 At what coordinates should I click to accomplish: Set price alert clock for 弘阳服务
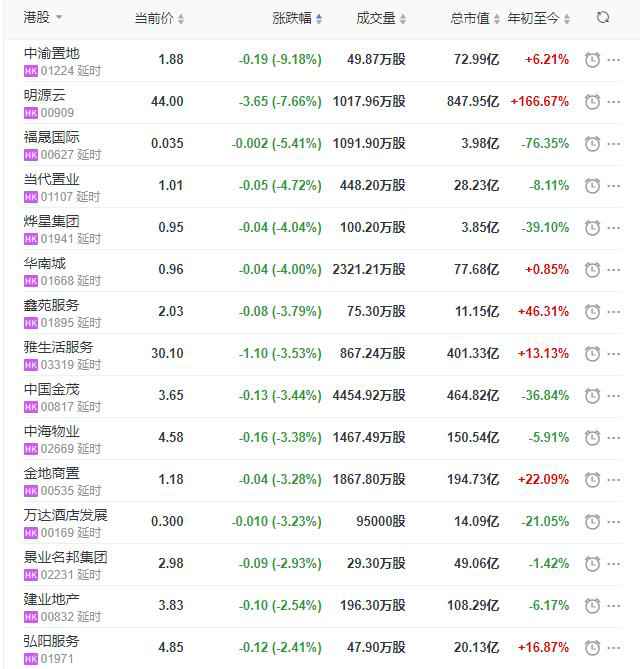[592, 648]
